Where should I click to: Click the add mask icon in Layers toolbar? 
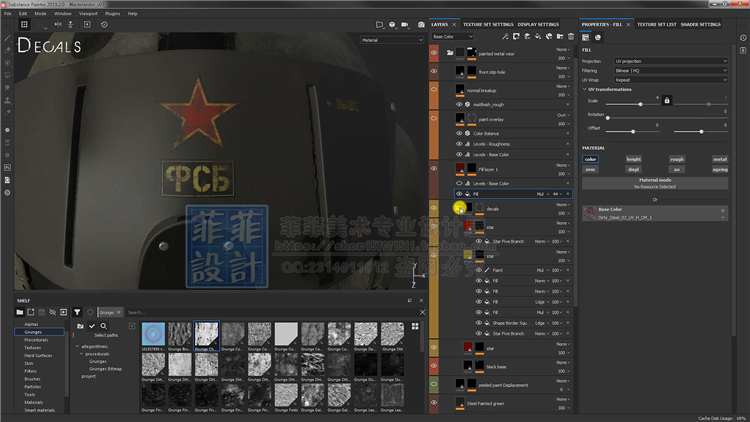[x=516, y=36]
